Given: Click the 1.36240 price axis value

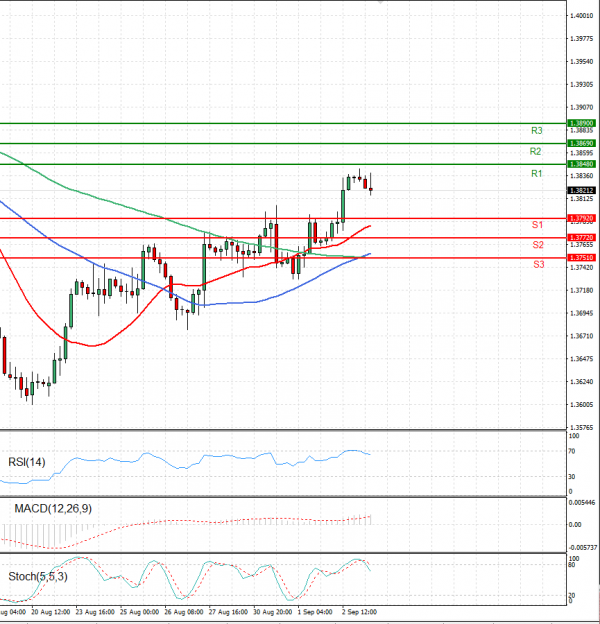Looking at the screenshot, I should click(x=581, y=382).
